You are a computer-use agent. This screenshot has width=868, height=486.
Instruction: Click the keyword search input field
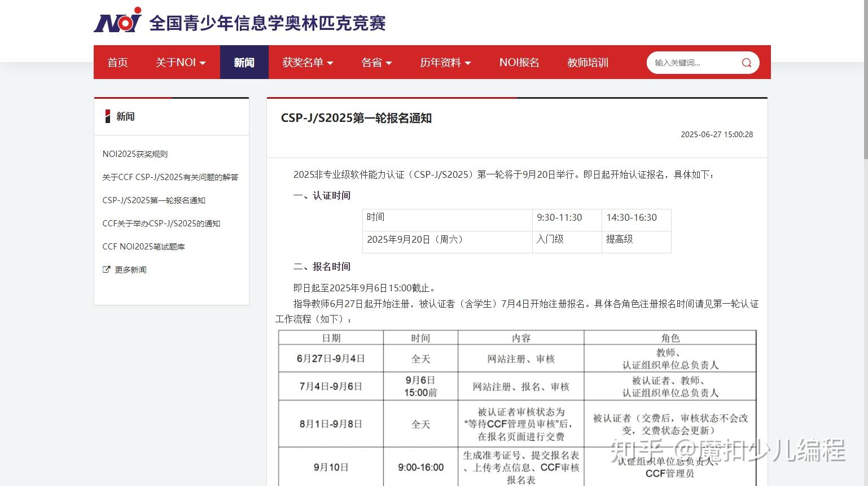click(694, 63)
